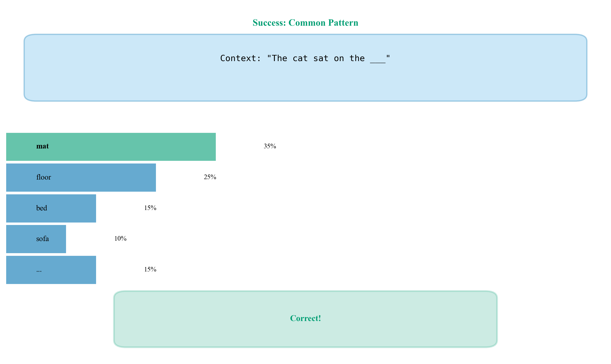Viewport: 611px width, 364px height.
Task: Click the 15% label beside ellipsis bar
Action: (150, 270)
